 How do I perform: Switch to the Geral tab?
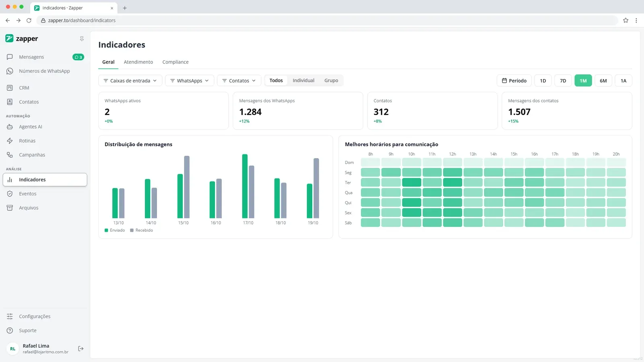108,62
